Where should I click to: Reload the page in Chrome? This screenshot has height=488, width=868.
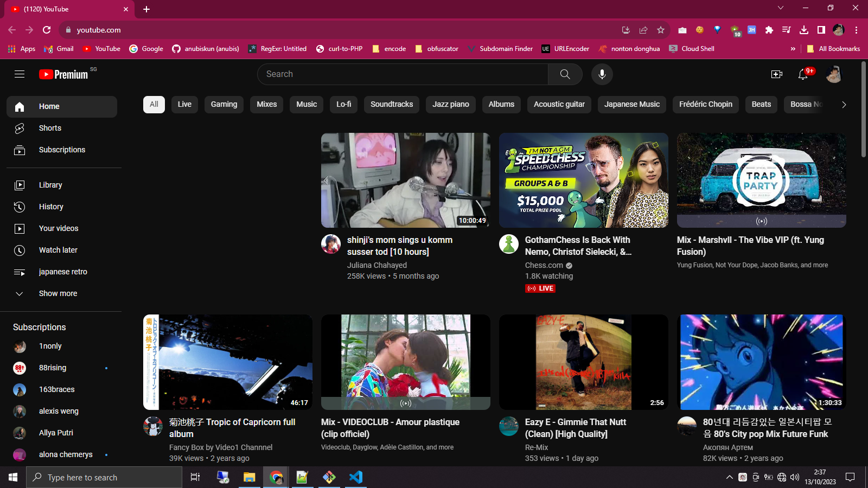47,30
